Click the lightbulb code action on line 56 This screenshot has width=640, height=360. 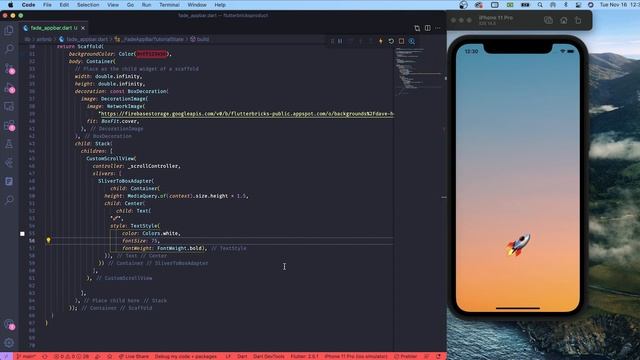(48, 240)
